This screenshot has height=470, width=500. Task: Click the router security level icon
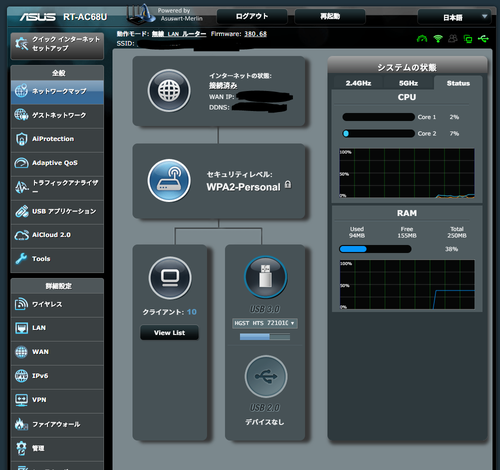coord(169,180)
